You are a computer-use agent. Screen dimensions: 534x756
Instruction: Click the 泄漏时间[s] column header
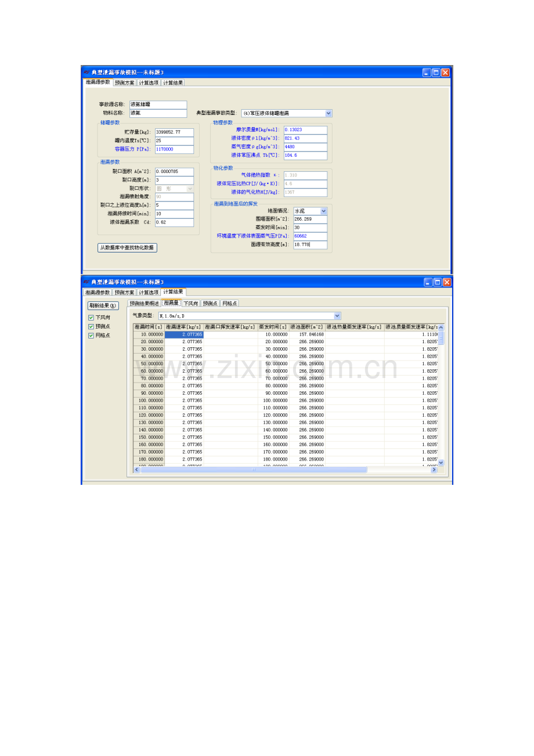point(149,327)
